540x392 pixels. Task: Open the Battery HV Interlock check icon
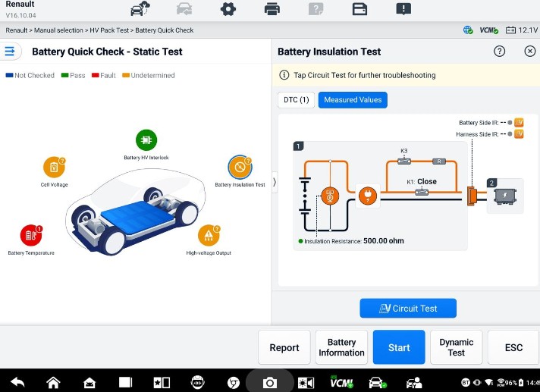[x=146, y=140]
